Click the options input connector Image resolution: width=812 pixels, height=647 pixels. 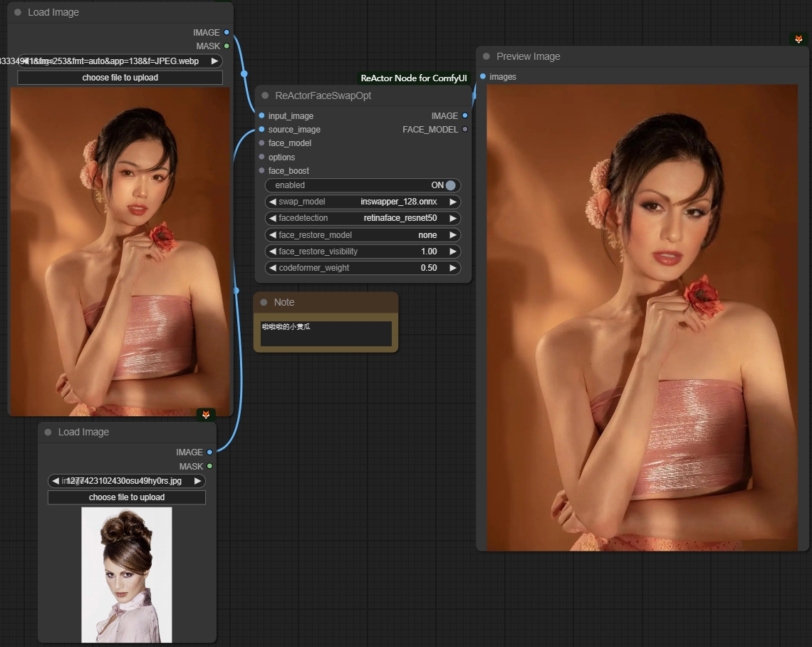click(261, 157)
